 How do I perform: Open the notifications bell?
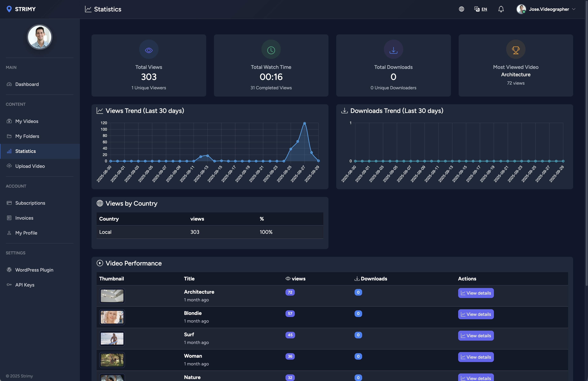tap(501, 9)
